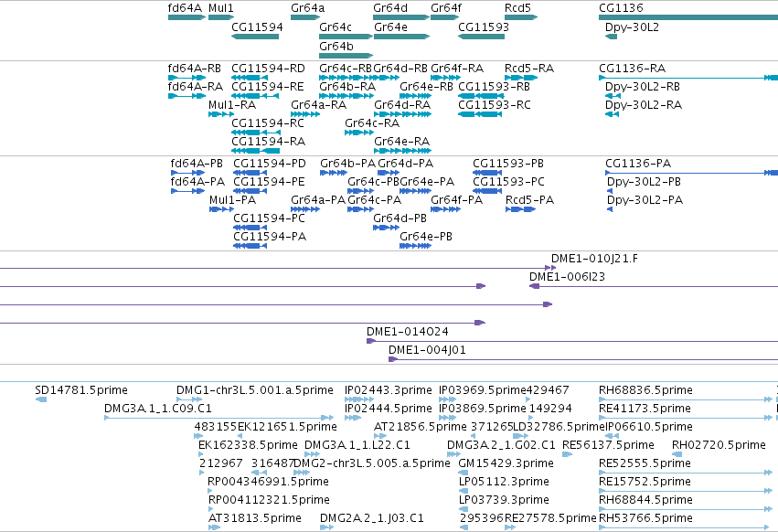The width and height of the screenshot is (778, 532).
Task: Select protein Gr64e-PB
Action: click(x=415, y=246)
